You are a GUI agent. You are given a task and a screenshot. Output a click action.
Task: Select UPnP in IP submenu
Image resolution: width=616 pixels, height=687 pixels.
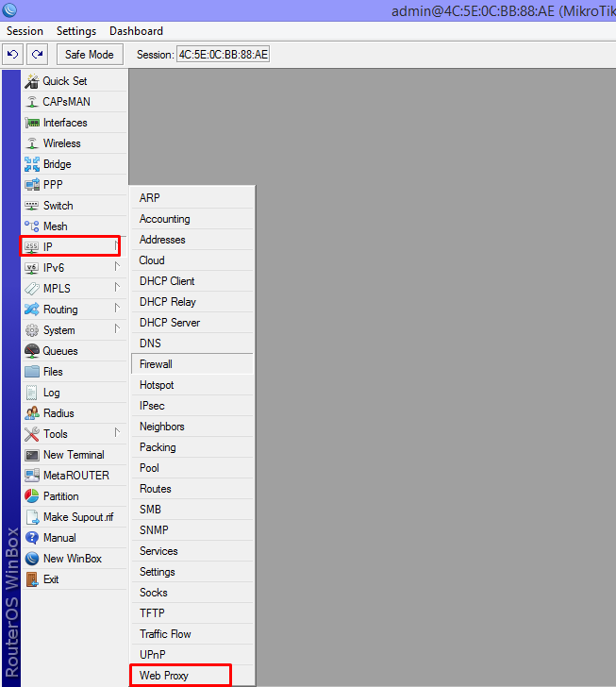(x=192, y=655)
